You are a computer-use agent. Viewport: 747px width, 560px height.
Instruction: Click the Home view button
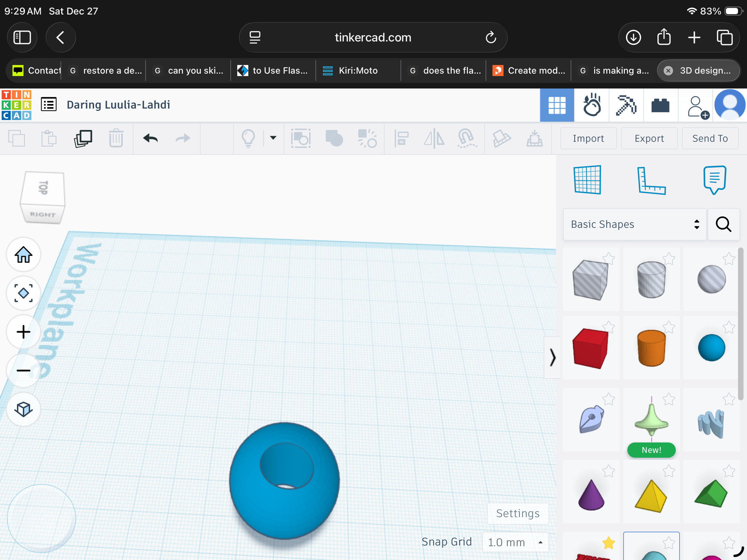[24, 255]
